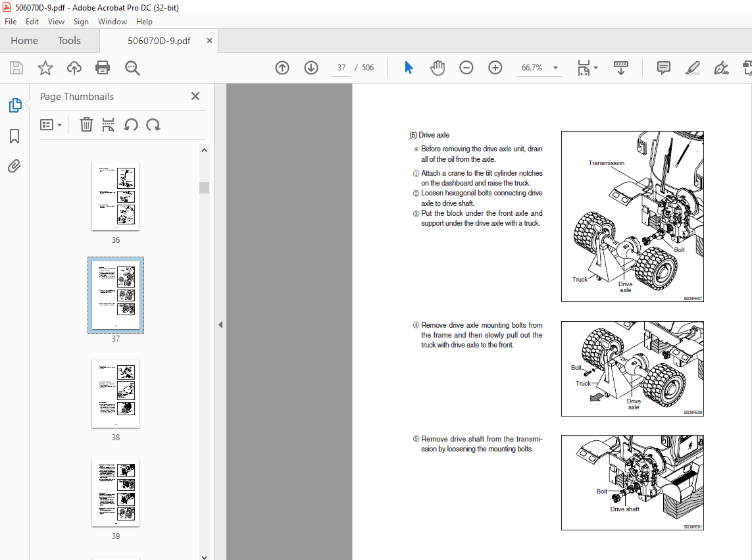752x560 pixels.
Task: Close the Page Thumbnails panel
Action: [x=195, y=96]
